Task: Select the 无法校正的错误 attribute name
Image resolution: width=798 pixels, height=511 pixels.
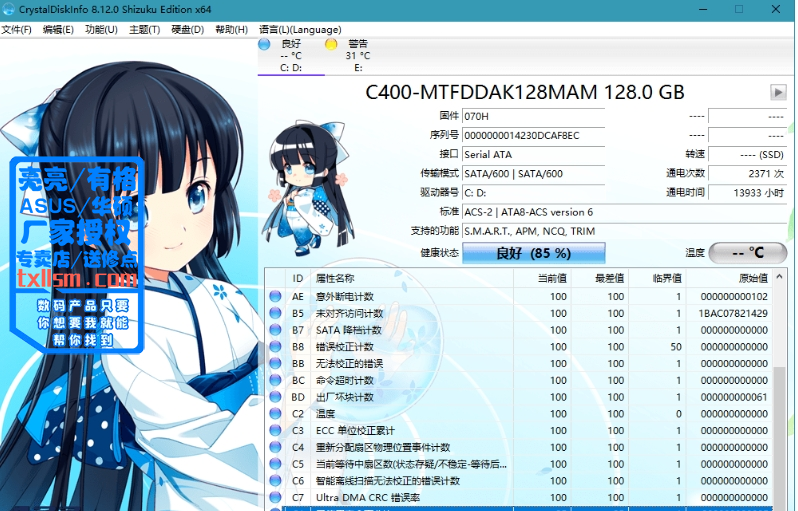Action: click(x=350, y=364)
